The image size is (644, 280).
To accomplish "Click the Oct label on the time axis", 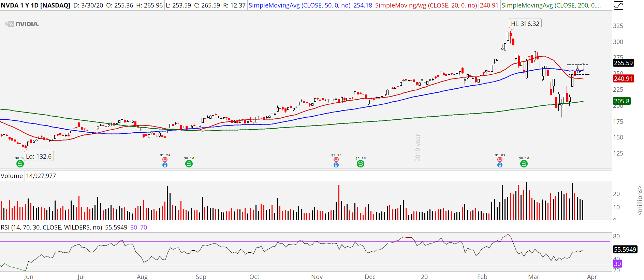I will click(254, 277).
